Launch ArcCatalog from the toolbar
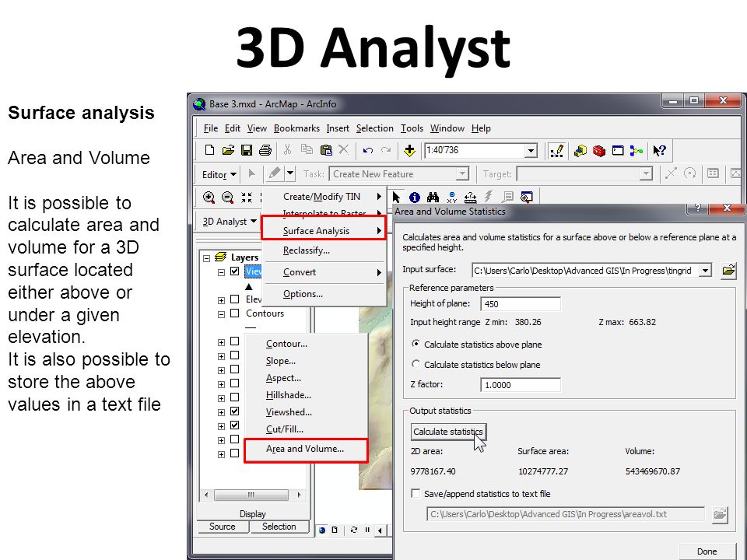This screenshot has width=747, height=560. (x=580, y=150)
